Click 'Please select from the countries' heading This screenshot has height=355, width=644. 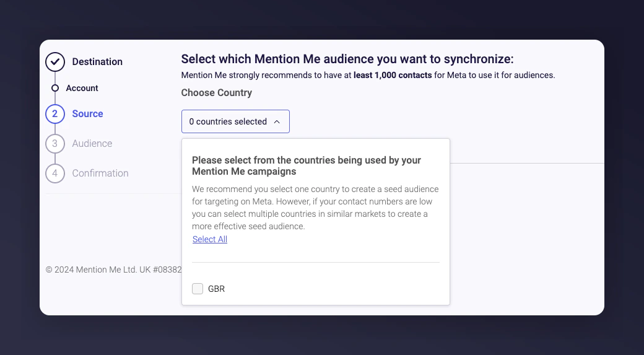tap(307, 165)
